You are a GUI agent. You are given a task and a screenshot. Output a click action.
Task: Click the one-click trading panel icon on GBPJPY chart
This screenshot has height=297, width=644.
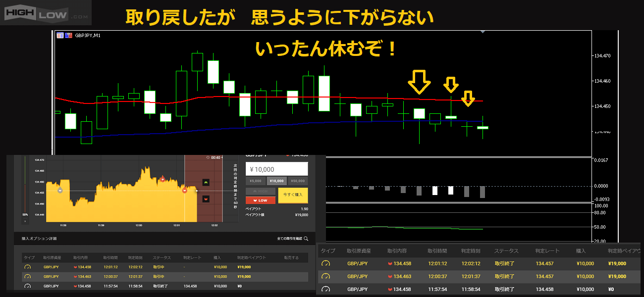[60, 35]
